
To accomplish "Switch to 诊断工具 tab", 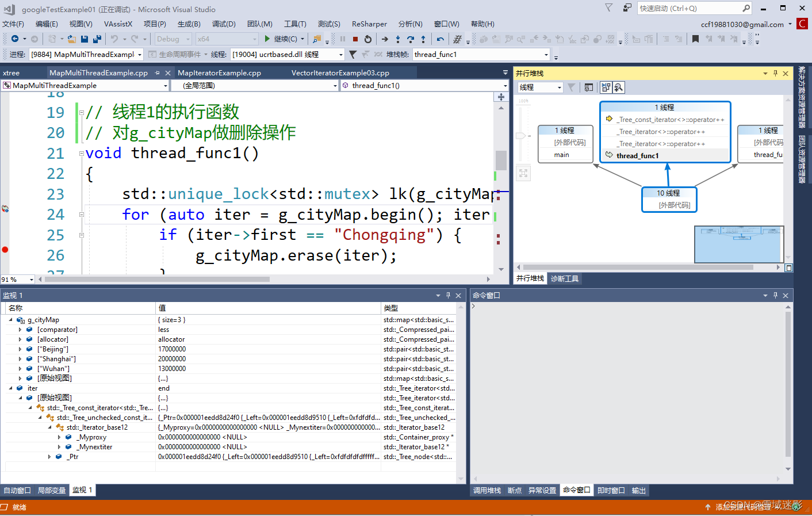I will [565, 278].
